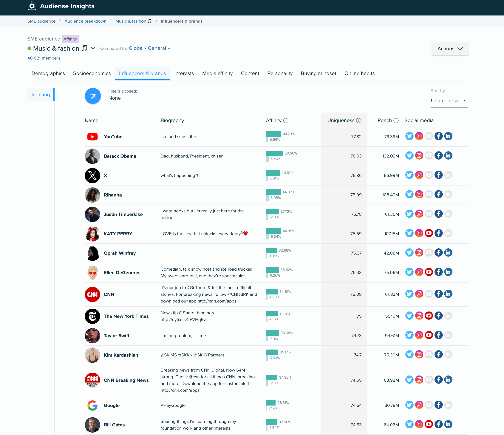This screenshot has width=504, height=435.
Task: Click the YouTube icon for Taylor Swift
Action: [x=428, y=335]
